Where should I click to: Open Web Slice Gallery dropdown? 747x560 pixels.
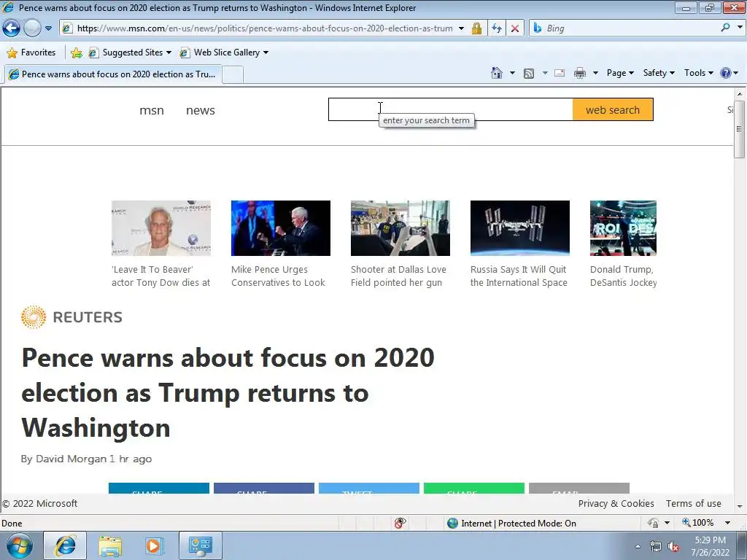(224, 52)
